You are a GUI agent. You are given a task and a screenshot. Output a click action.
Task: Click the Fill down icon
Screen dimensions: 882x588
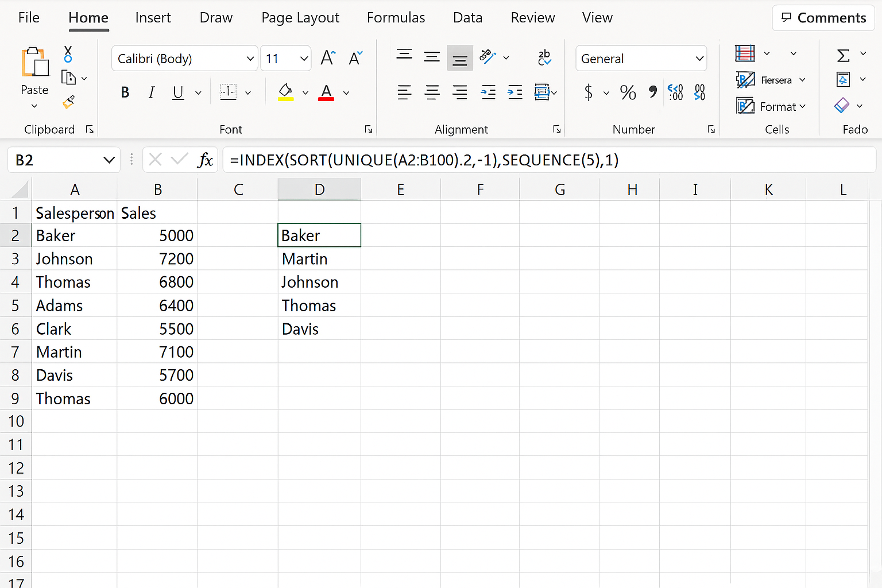(843, 79)
